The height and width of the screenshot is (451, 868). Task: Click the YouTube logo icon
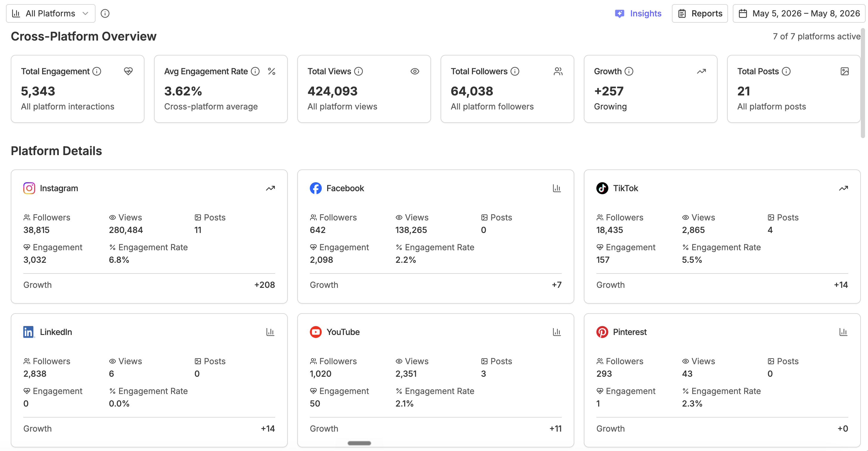tap(316, 332)
